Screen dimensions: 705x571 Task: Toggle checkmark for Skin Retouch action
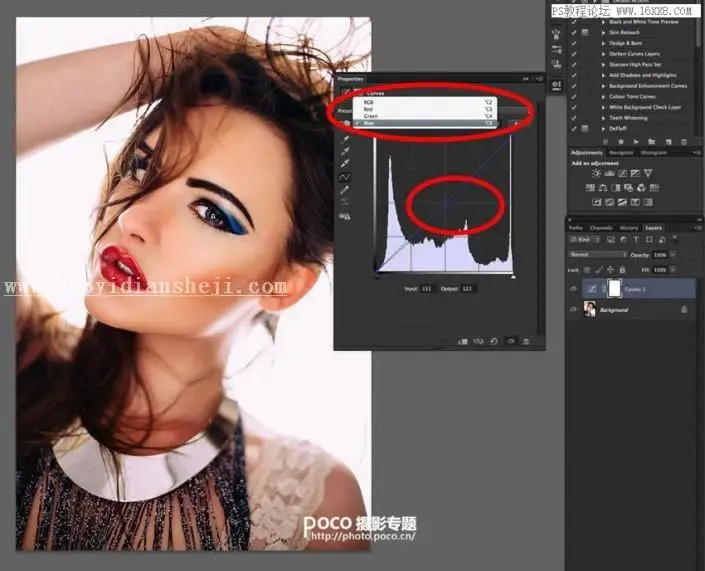point(574,32)
